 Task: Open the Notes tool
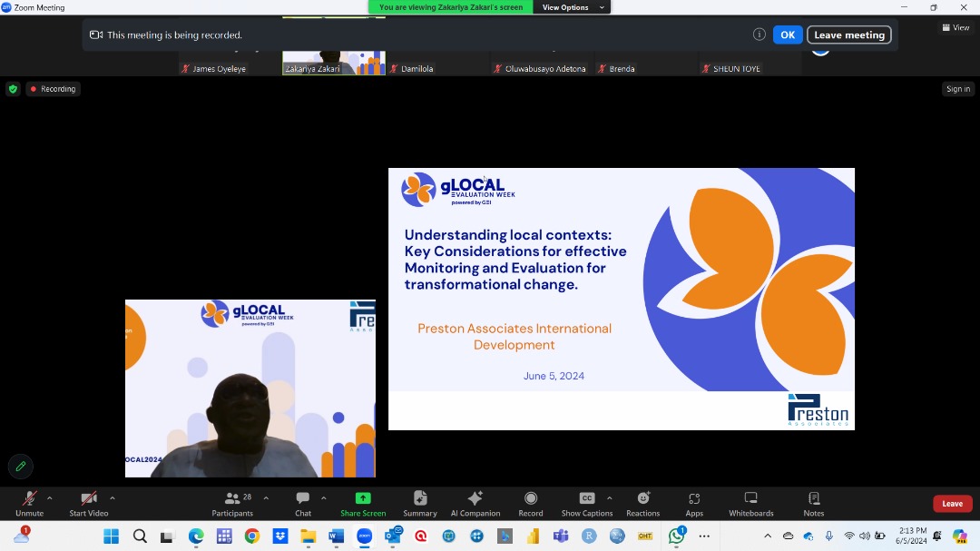(x=814, y=504)
